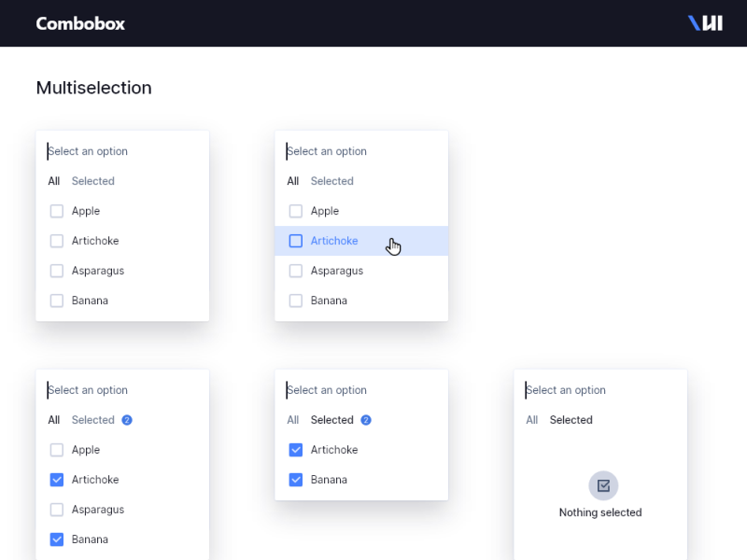Image resolution: width=747 pixels, height=560 pixels.
Task: Click Banana label in top-left combobox
Action: pos(90,301)
